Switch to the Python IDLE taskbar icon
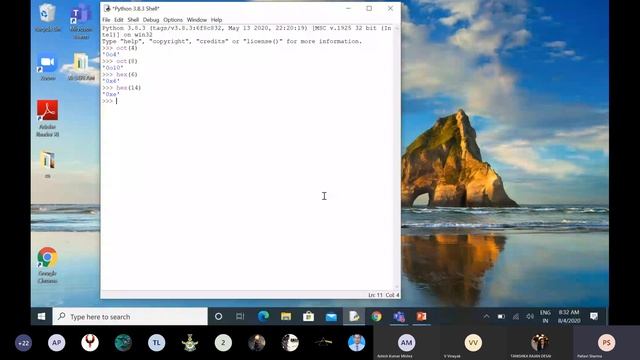Image resolution: width=640 pixels, height=360 pixels. [x=354, y=316]
